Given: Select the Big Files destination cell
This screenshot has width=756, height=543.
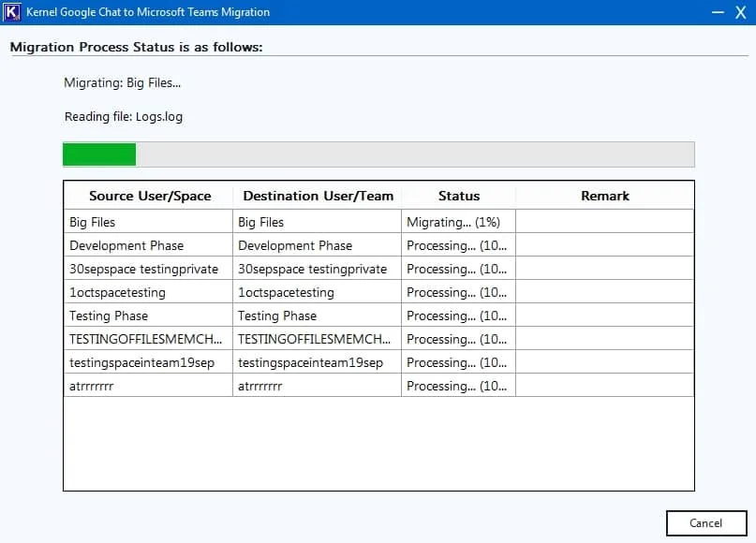Looking at the screenshot, I should point(318,222).
